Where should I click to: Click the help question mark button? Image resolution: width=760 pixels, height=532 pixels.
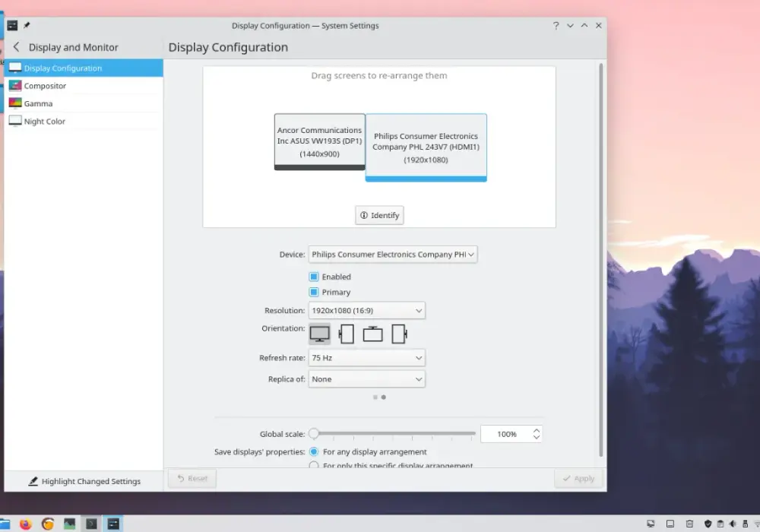[556, 26]
